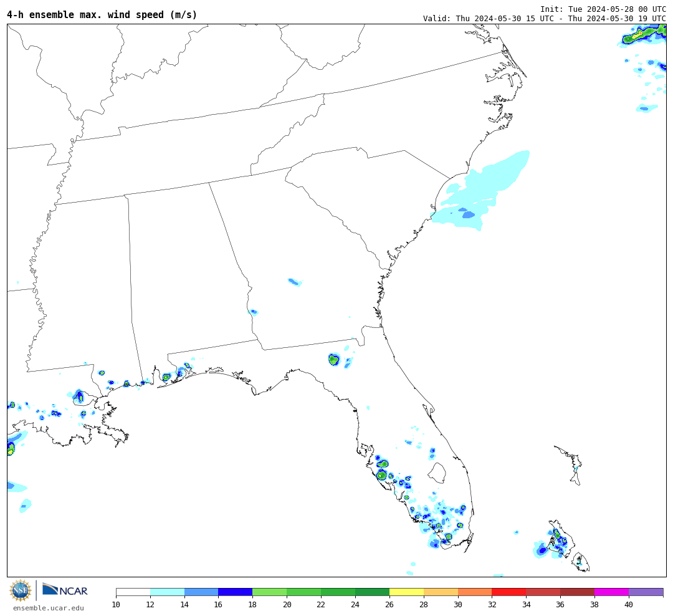673x616 pixels.
Task: Click Lake Okeechobee outline in Florida
Action: 437,473
